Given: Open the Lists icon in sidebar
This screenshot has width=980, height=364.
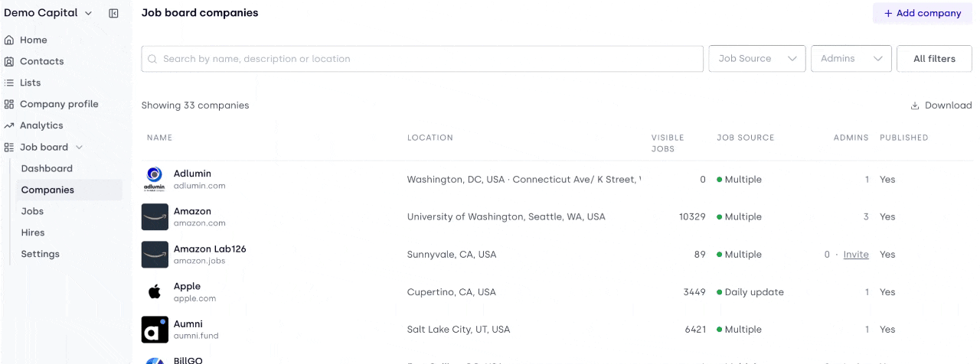Looking at the screenshot, I should click(9, 83).
